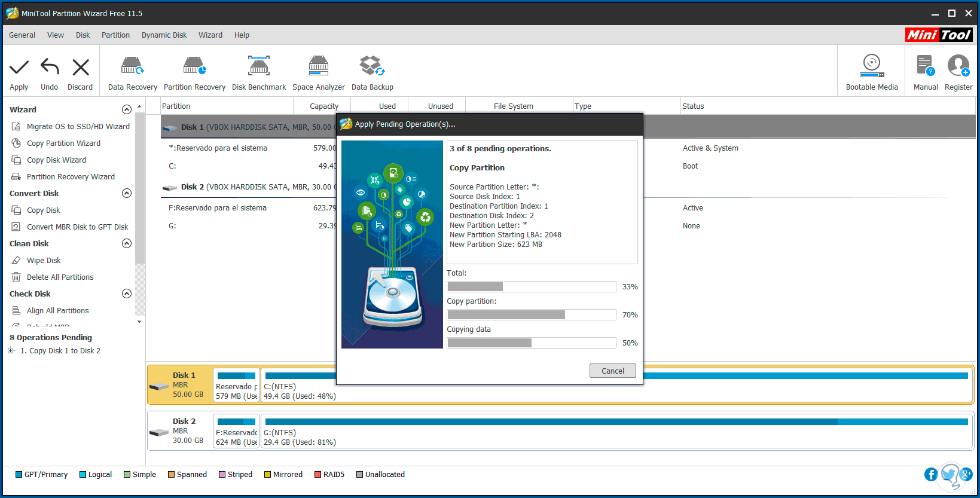Collapse the Clean Disk section

[x=127, y=243]
